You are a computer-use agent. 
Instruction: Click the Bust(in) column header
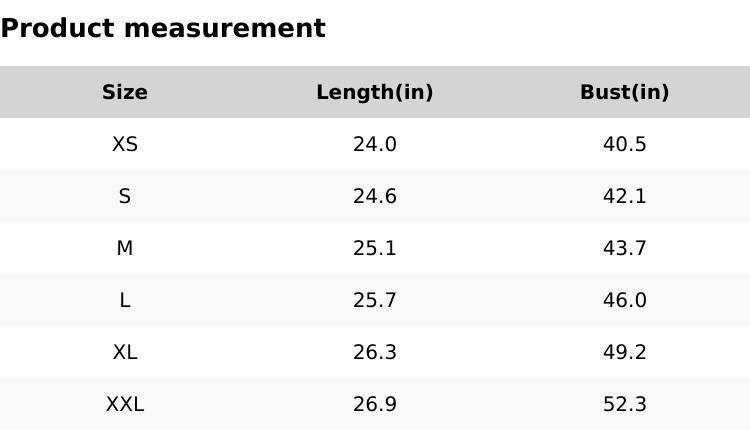click(625, 92)
